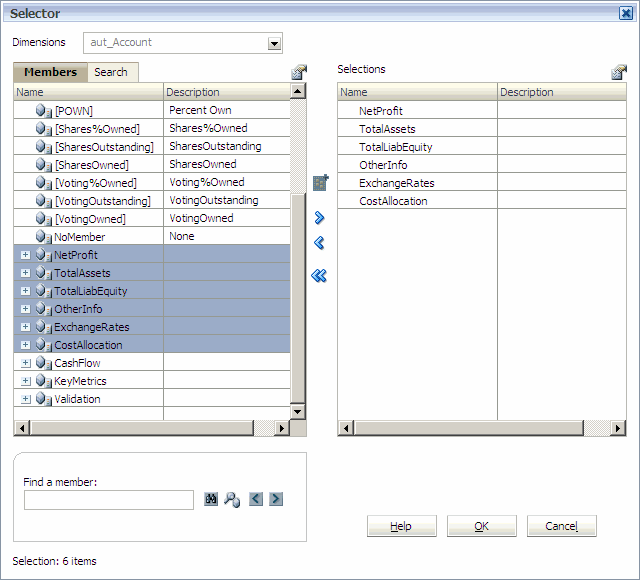
Task: Click the Selections Name column header
Action: pyautogui.click(x=417, y=92)
